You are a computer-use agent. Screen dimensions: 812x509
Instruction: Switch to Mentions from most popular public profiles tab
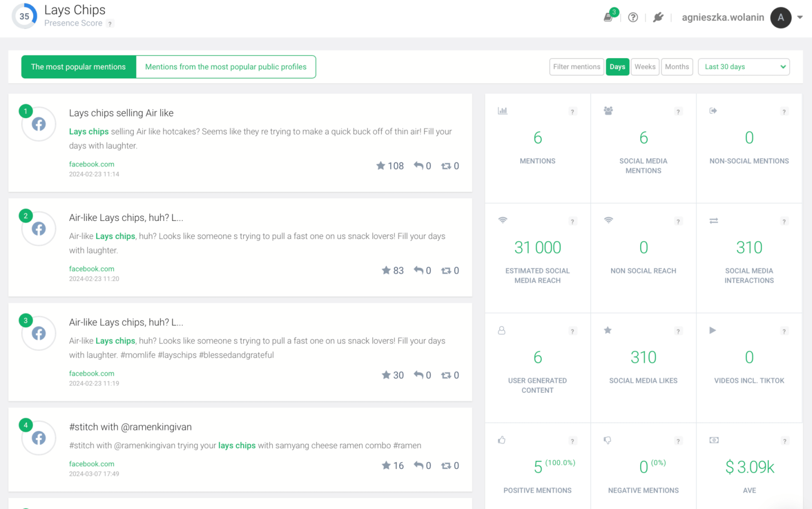coord(226,67)
